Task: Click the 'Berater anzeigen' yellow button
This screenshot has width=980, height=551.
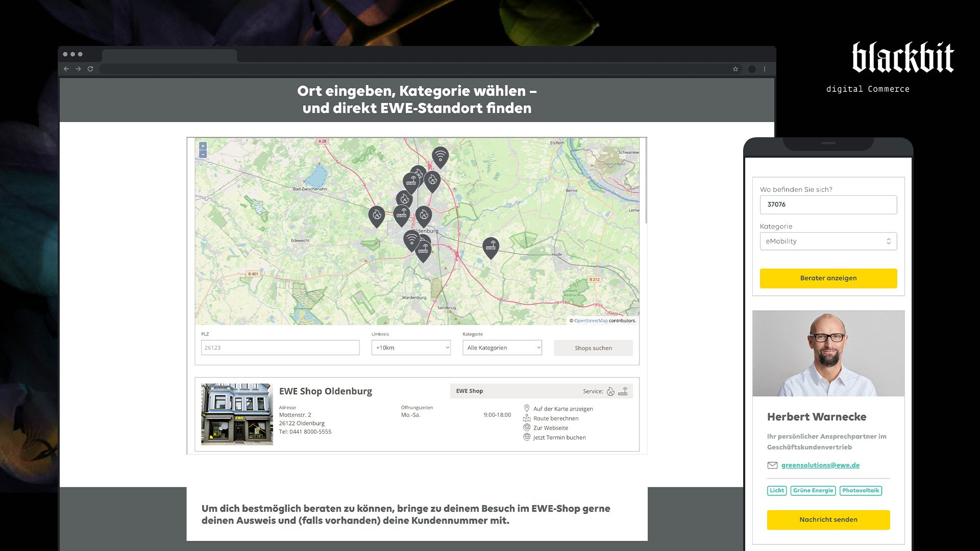Action: (x=828, y=279)
